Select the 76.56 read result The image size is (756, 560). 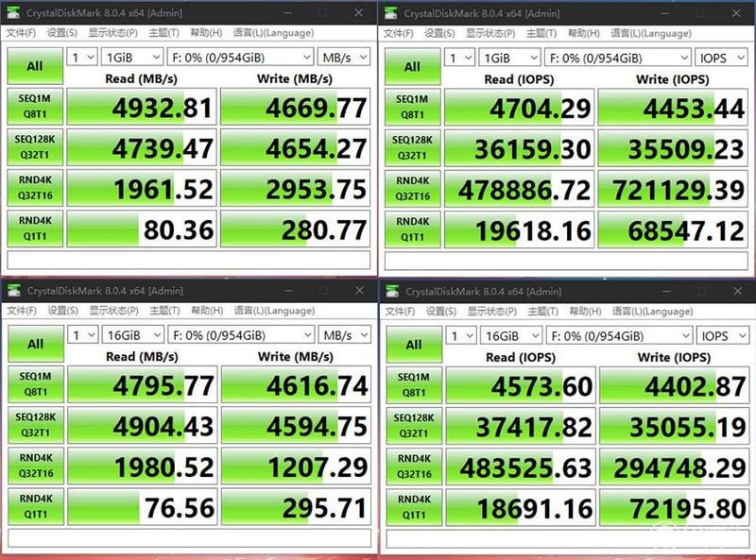143,506
